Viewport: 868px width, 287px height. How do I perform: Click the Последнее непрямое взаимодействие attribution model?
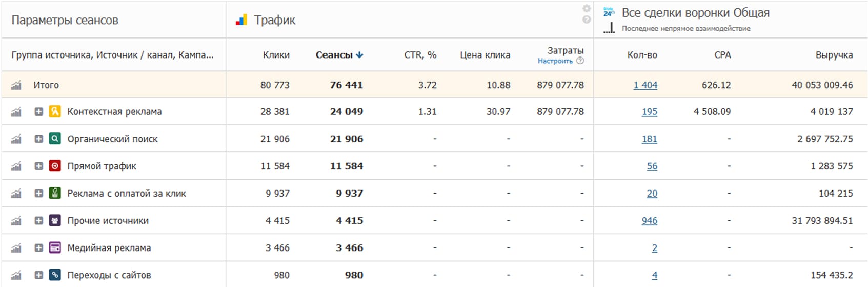(685, 29)
